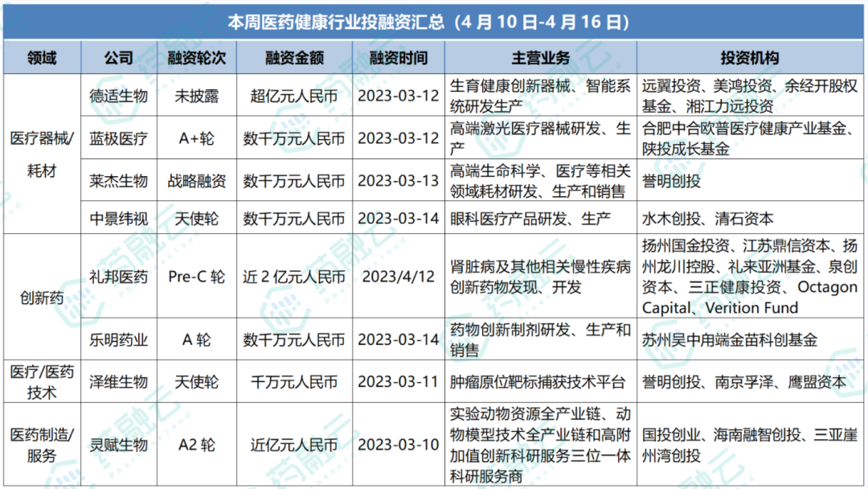Image resolution: width=868 pixels, height=489 pixels.
Task: Click investors cell 远翼投资、美鸿投资
Action: coord(750,96)
